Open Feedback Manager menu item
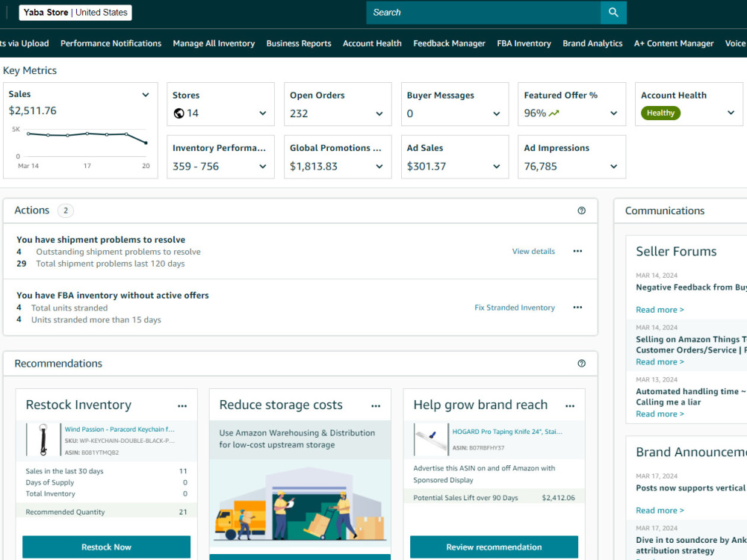Screen dimensions: 747x560 click(x=449, y=43)
